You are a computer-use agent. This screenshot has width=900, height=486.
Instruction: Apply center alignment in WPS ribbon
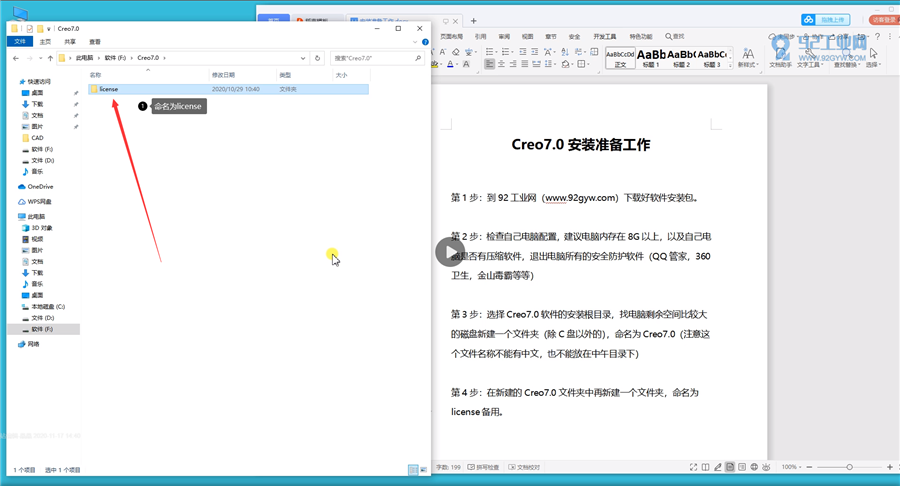pyautogui.click(x=501, y=64)
